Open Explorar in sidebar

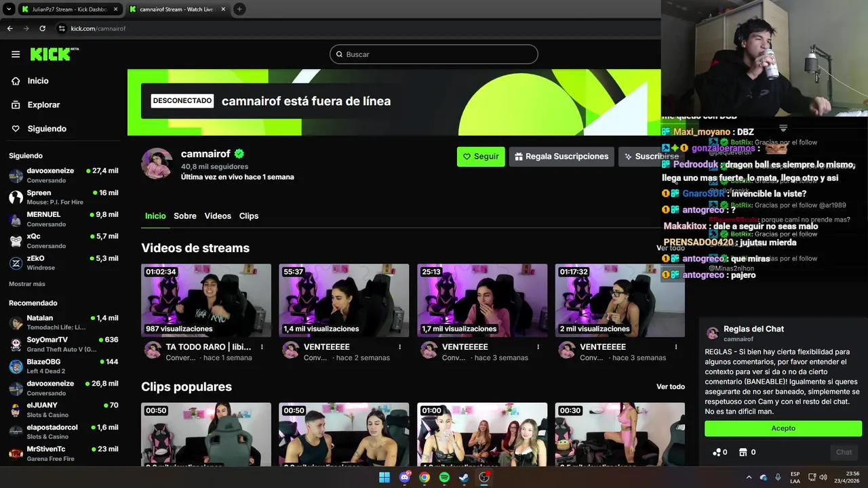point(43,104)
